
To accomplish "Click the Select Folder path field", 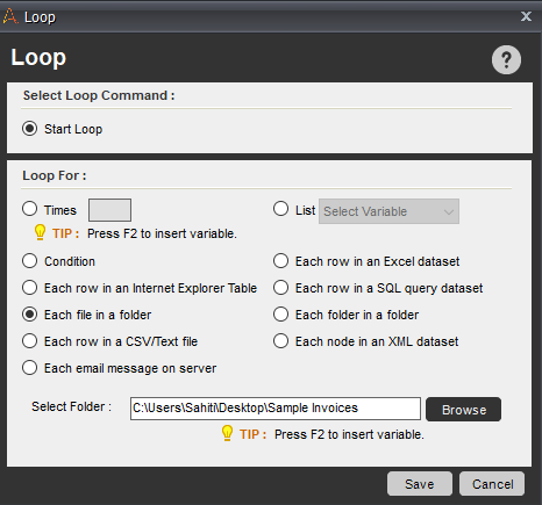I will pos(275,408).
